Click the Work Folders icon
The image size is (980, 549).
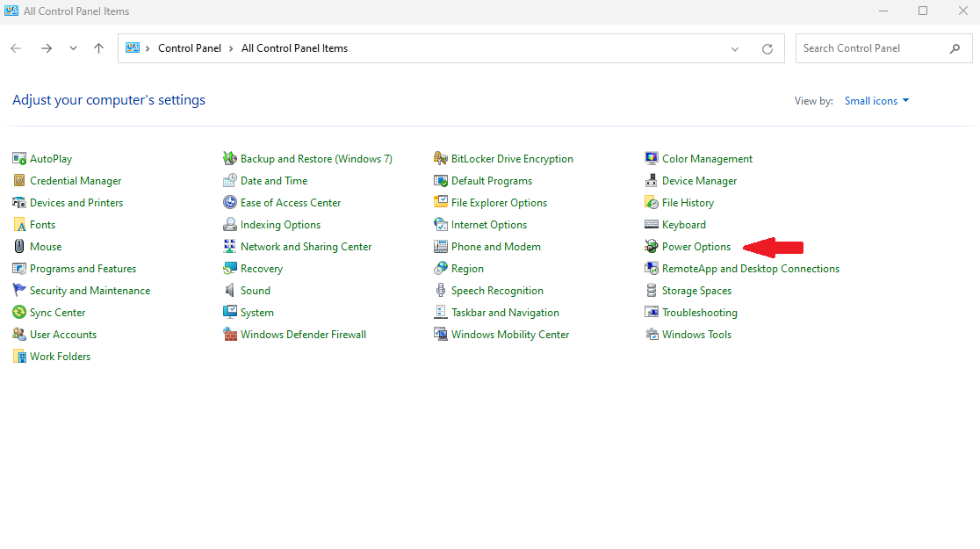point(19,357)
